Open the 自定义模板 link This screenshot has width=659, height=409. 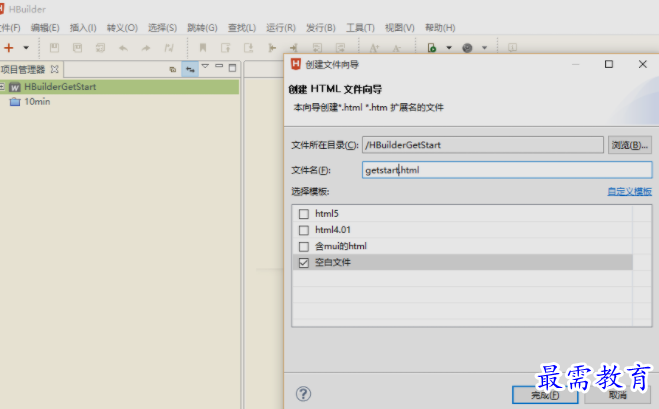click(x=630, y=192)
